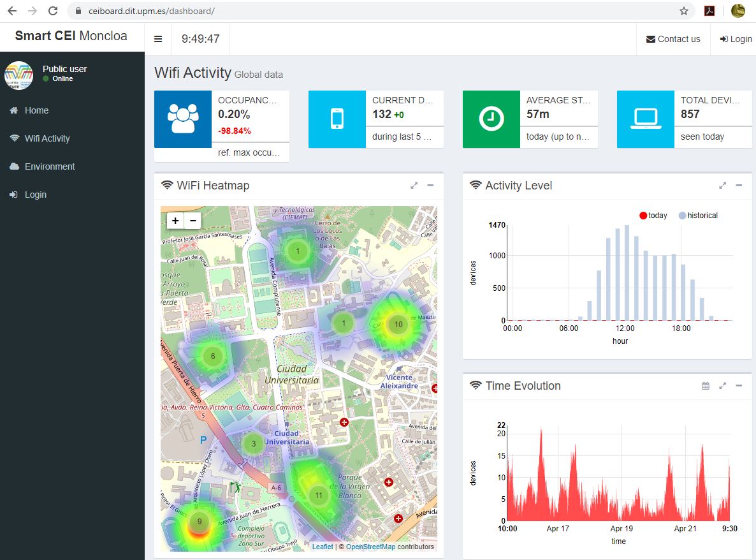
Task: Collapse the WiFi Heatmap panel
Action: tap(431, 185)
